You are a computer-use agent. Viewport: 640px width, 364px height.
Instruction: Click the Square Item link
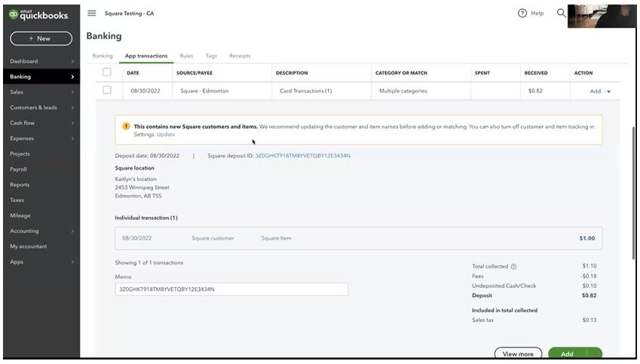(x=277, y=238)
